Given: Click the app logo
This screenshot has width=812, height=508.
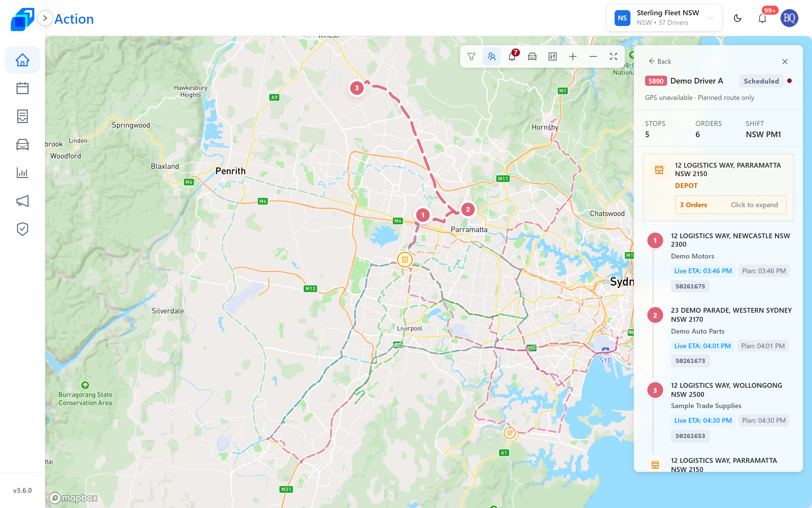Looking at the screenshot, I should point(23,19).
